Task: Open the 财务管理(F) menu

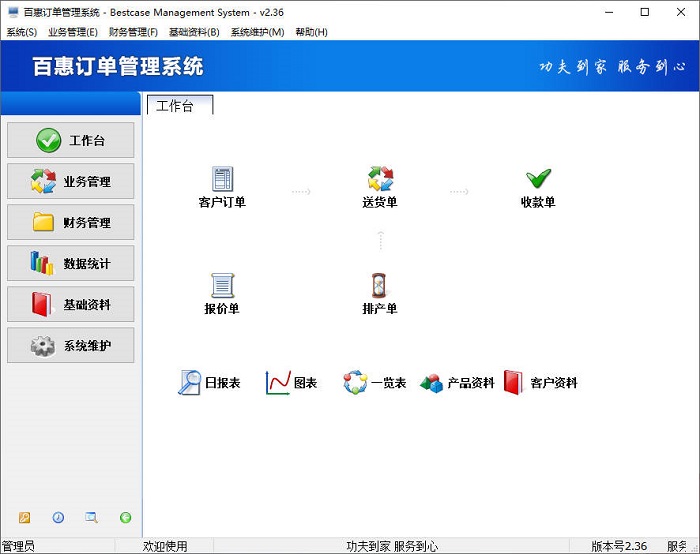Action: click(x=133, y=32)
